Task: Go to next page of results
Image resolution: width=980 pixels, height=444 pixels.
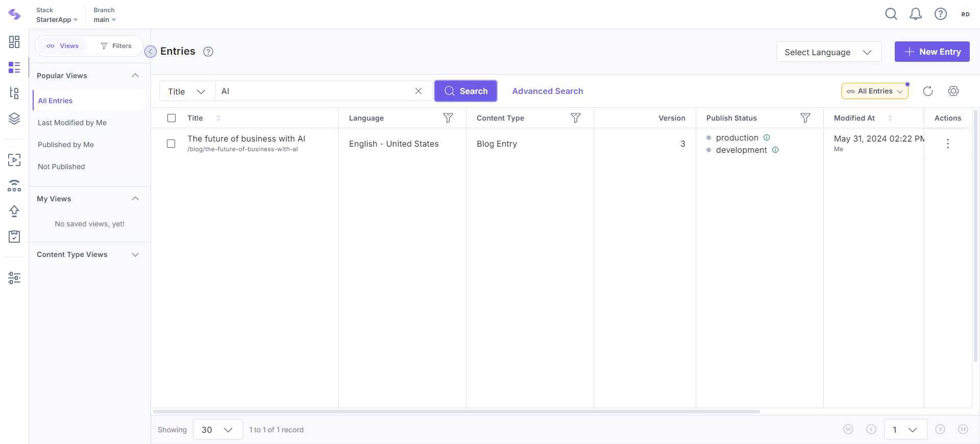Action: (x=940, y=430)
